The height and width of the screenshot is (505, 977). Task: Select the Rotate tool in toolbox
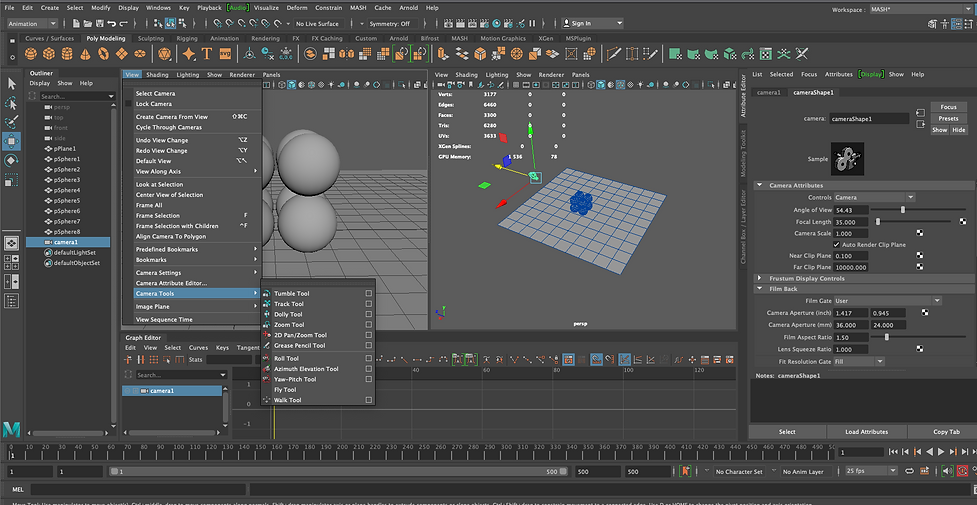click(11, 161)
